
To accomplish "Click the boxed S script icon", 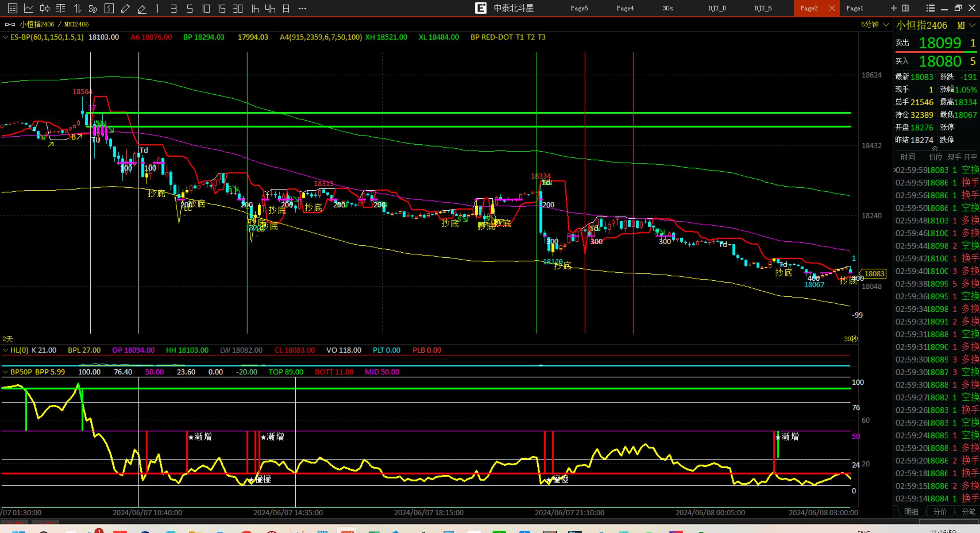I will coord(109,8).
